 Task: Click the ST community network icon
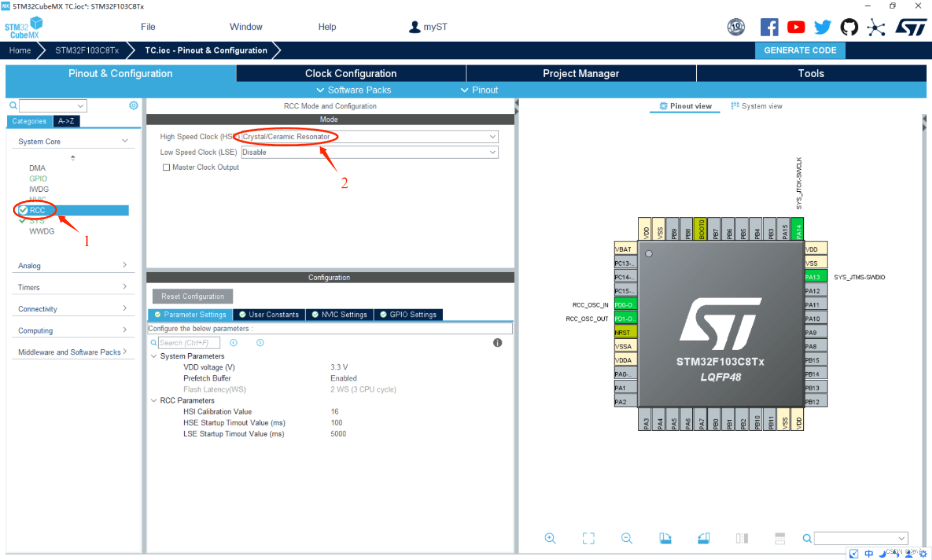[876, 27]
